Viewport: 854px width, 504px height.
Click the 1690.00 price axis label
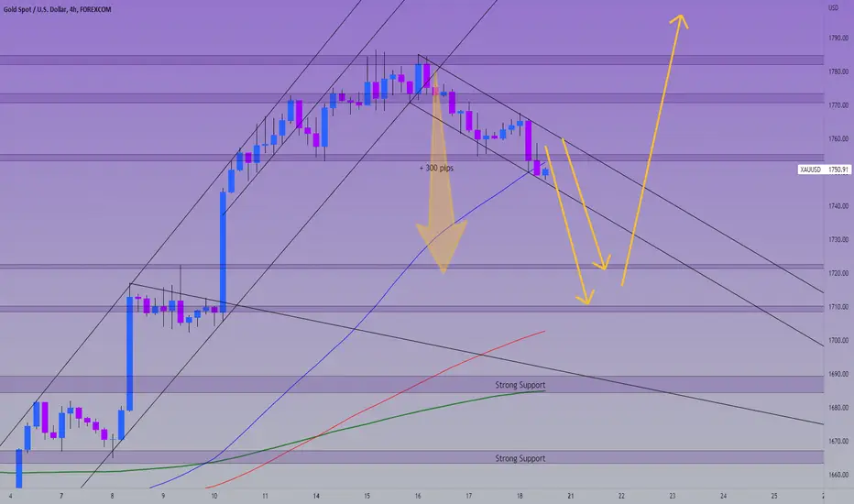[838, 374]
